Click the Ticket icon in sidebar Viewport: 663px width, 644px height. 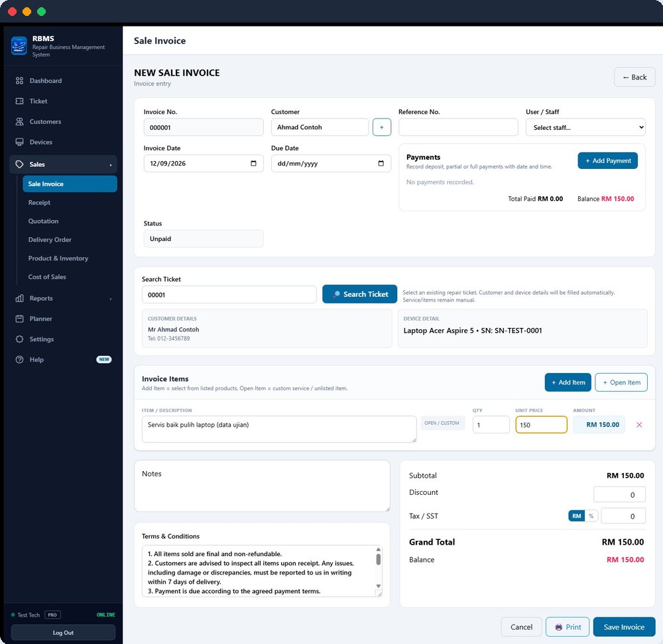pos(19,101)
